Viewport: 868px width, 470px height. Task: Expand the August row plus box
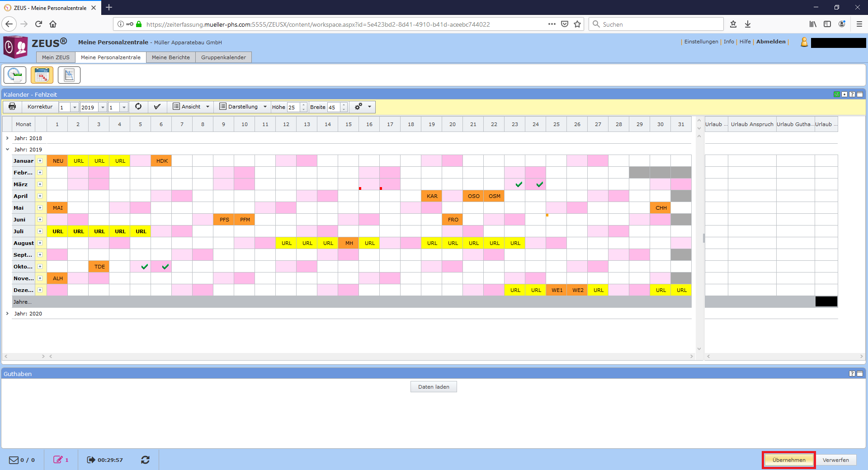[x=40, y=243]
